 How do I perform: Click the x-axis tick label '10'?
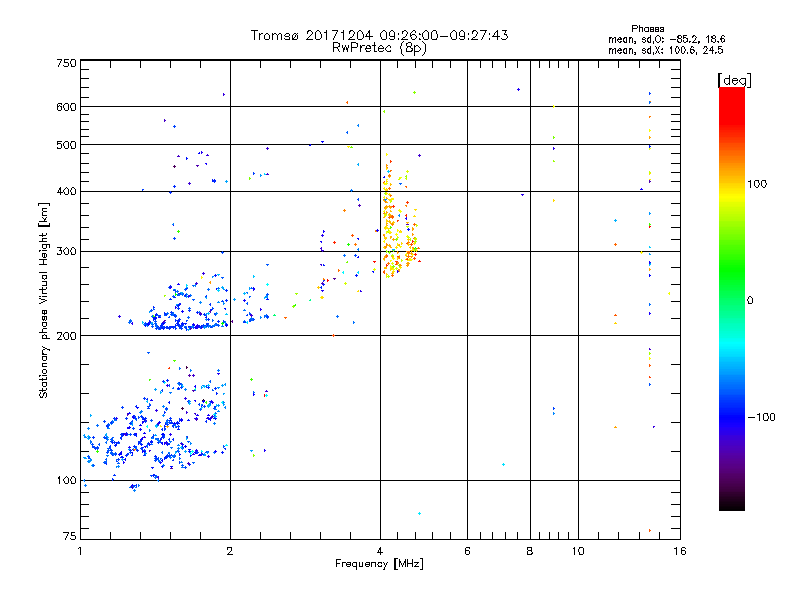coord(578,551)
